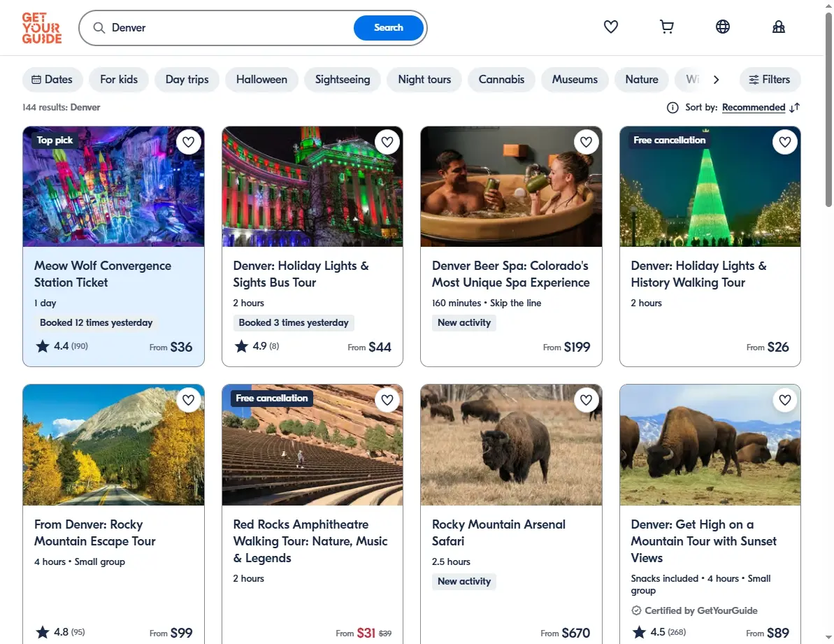The width and height of the screenshot is (834, 644).
Task: Favorite the Rocky Mountain Arsenal Safari
Action: click(x=586, y=400)
